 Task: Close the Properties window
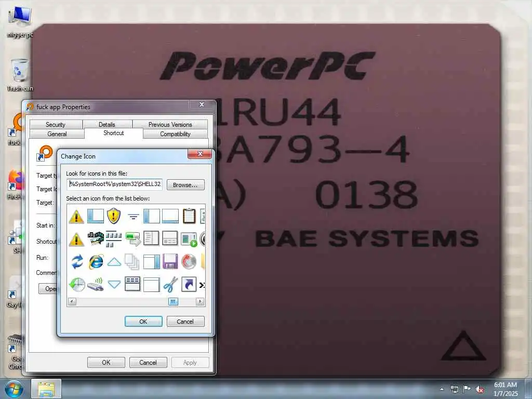click(202, 104)
